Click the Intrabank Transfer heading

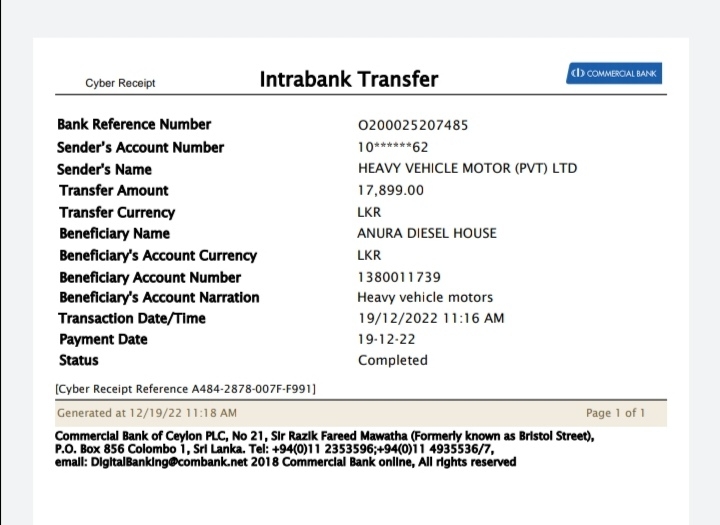point(349,79)
